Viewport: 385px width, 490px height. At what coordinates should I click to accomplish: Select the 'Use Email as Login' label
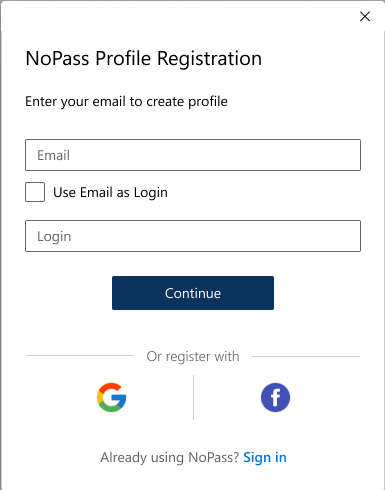[110, 193]
